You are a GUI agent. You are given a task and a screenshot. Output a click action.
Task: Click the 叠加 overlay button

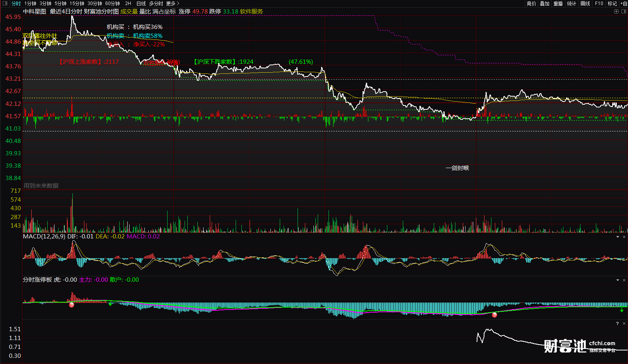pos(544,3)
